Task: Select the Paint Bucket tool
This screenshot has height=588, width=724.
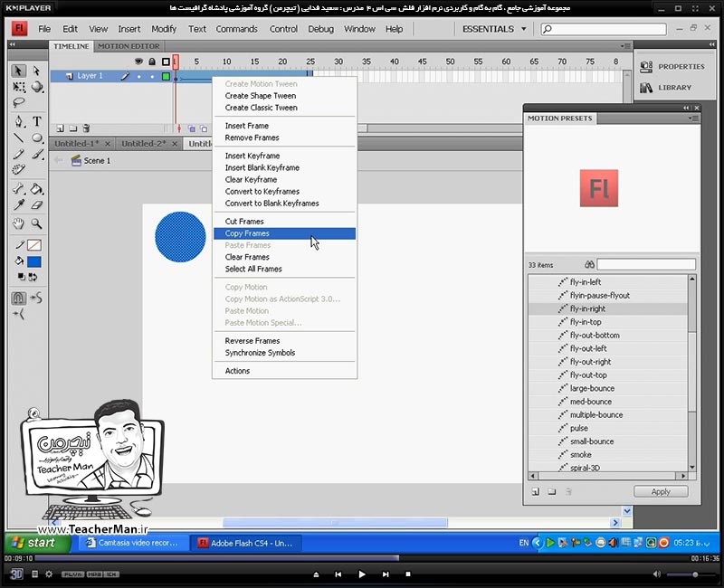Action: [x=36, y=188]
